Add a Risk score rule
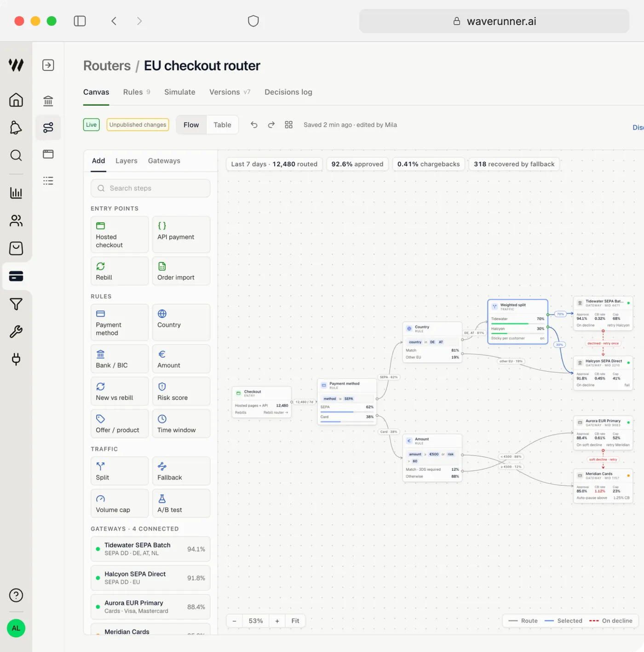The image size is (644, 652). tap(181, 391)
